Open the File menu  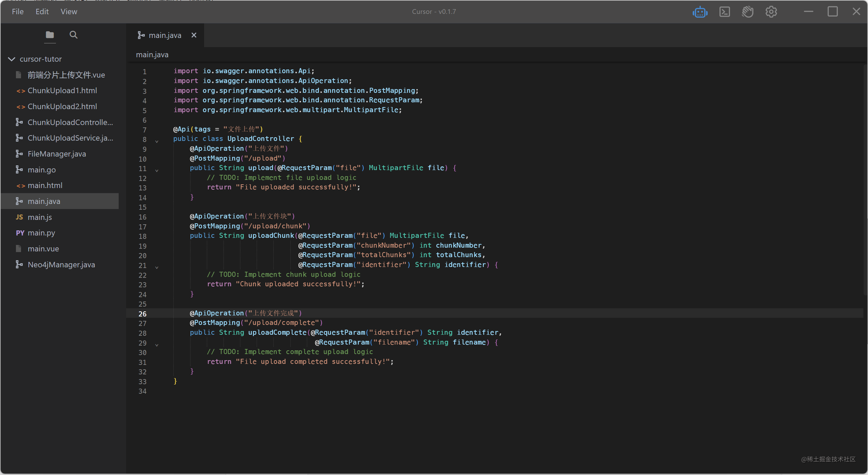(18, 12)
